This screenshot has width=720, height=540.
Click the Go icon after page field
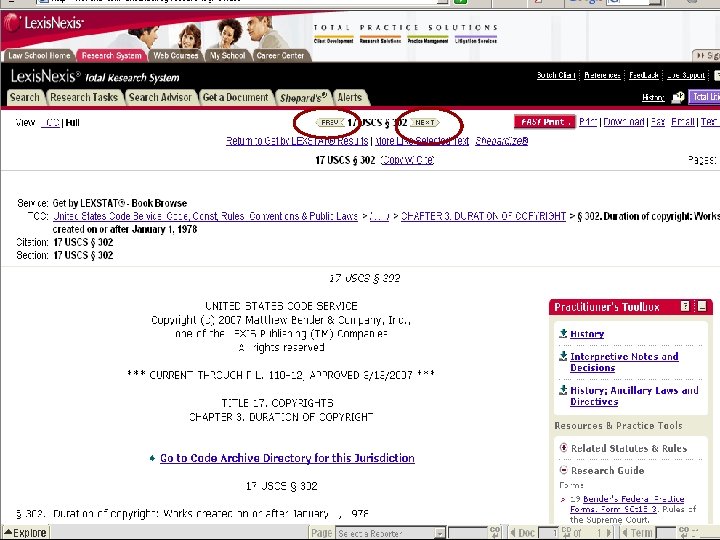[x=495, y=533]
